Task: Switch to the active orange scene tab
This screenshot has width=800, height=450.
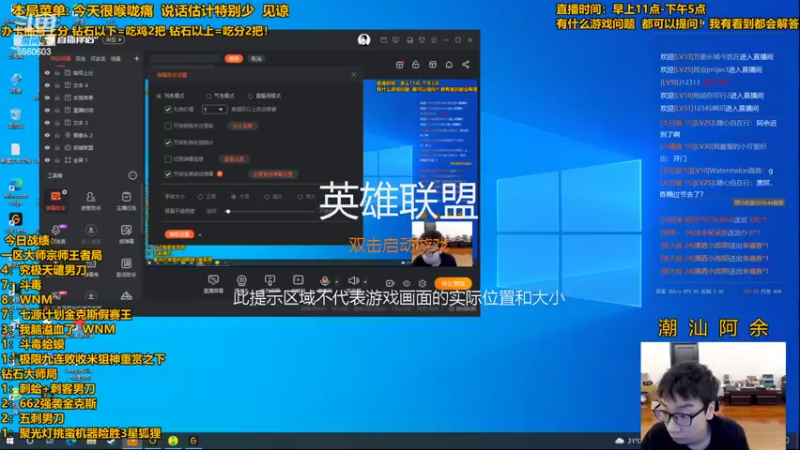Action: [60, 59]
